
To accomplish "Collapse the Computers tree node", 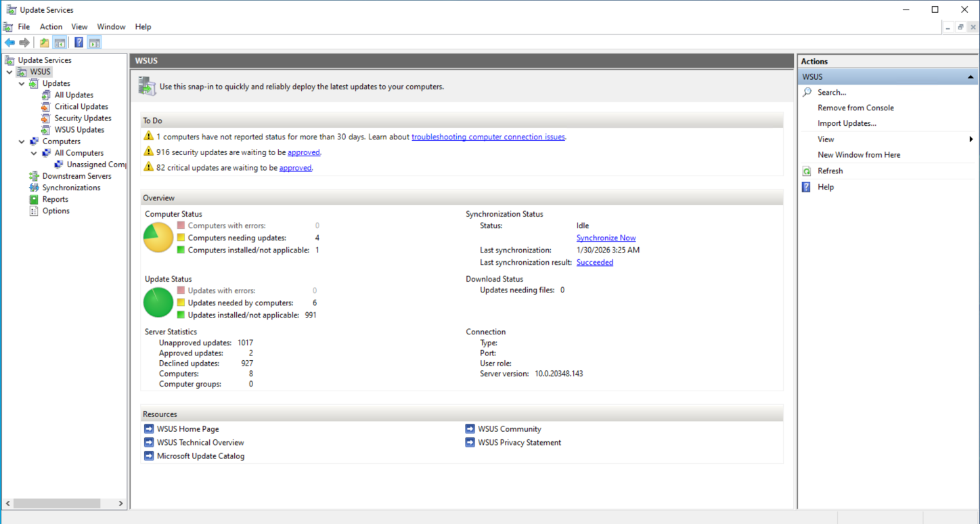I will coord(21,141).
